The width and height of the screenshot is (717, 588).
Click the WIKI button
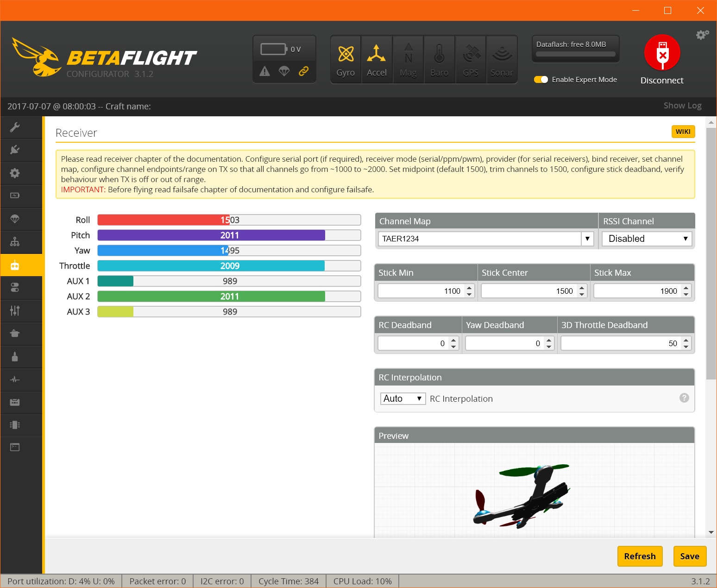click(683, 132)
